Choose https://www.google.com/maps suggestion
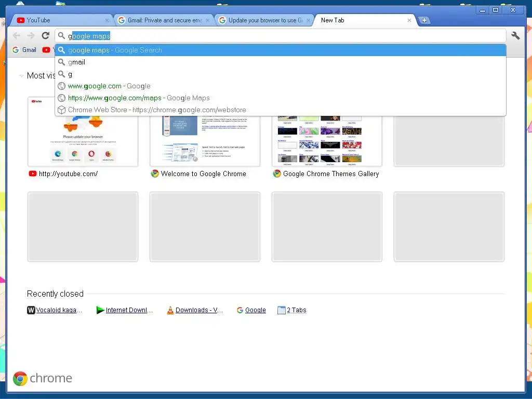 281,98
